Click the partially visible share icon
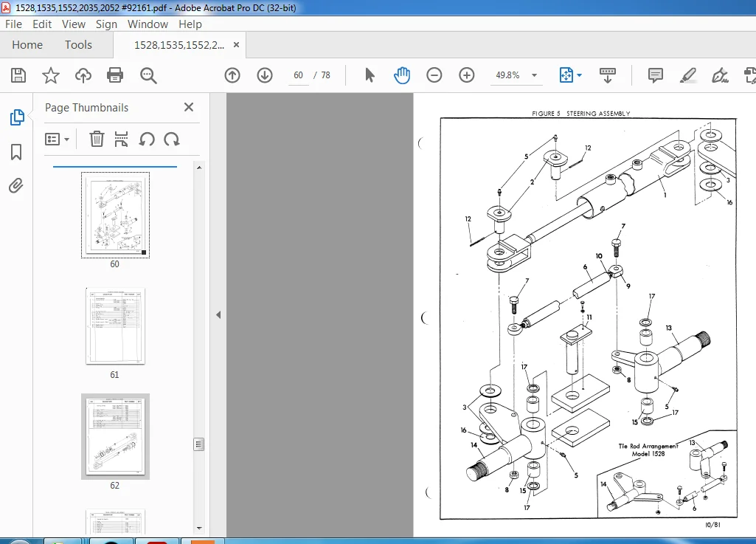Viewport: 756px width, 544px height. click(750, 75)
